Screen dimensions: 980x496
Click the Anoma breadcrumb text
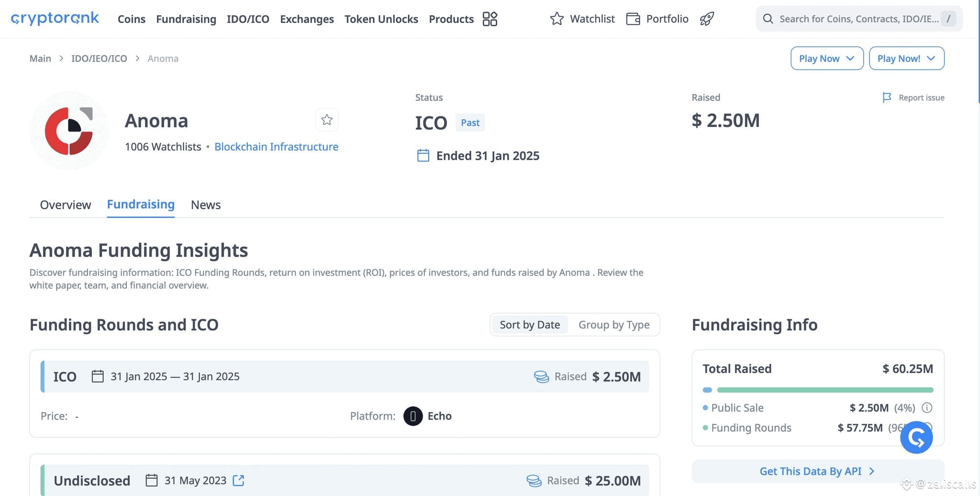click(163, 58)
